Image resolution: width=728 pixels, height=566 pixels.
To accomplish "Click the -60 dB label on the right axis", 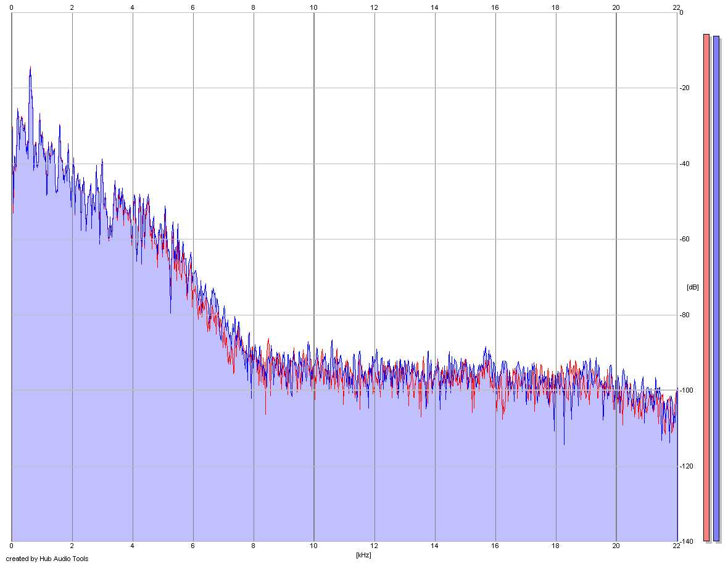I will 685,239.
